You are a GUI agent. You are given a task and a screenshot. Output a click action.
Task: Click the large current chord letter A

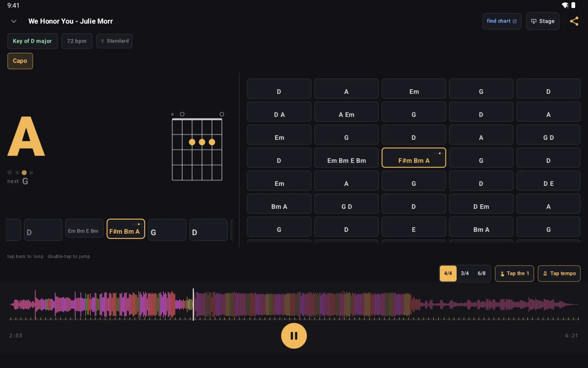coord(26,137)
